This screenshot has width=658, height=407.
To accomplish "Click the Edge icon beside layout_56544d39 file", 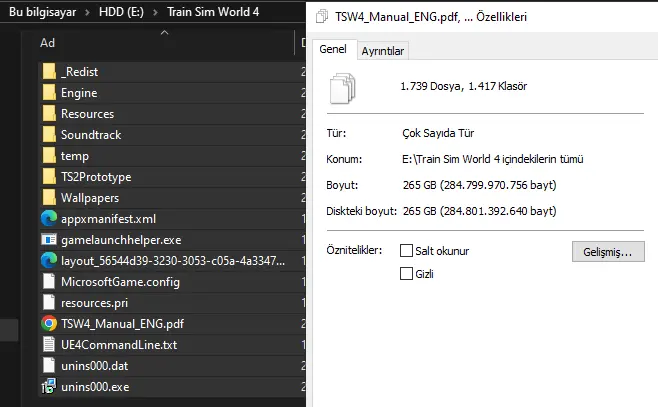I will (49, 261).
